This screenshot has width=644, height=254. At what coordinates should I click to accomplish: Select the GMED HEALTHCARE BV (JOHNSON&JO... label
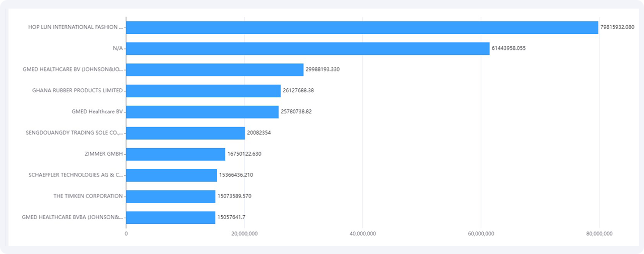73,70
